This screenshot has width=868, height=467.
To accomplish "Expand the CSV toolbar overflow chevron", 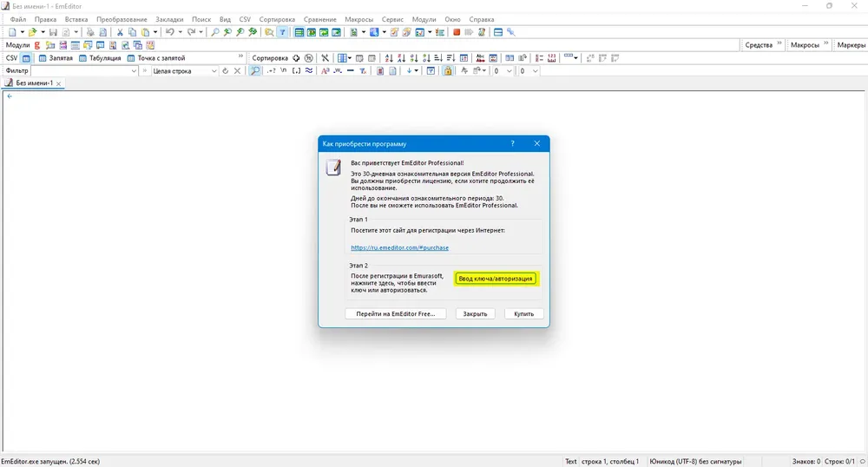I will (x=240, y=56).
